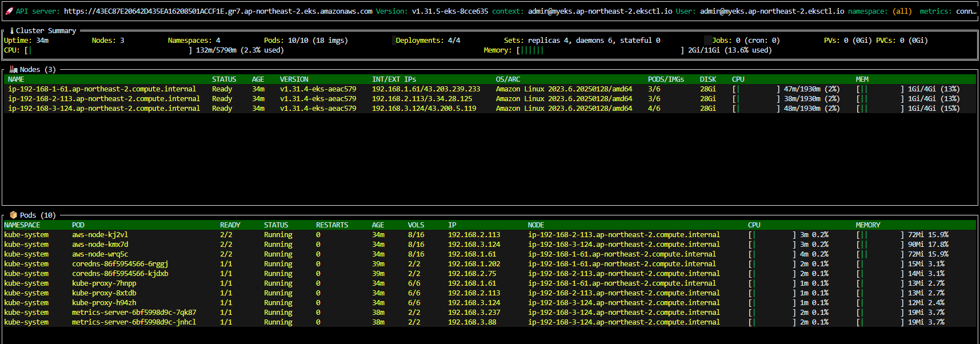Click the MEMORY column header in Pods
This screenshot has width=980, height=344.
[x=867, y=225]
